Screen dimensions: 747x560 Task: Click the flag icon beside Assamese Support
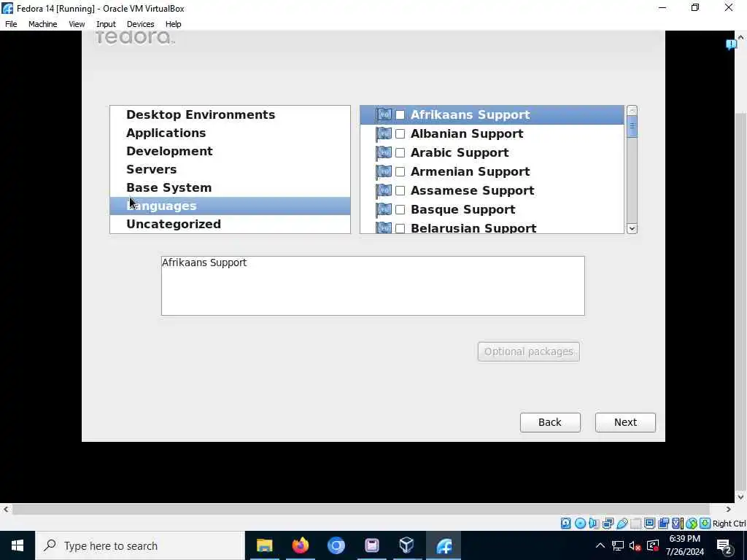384,191
